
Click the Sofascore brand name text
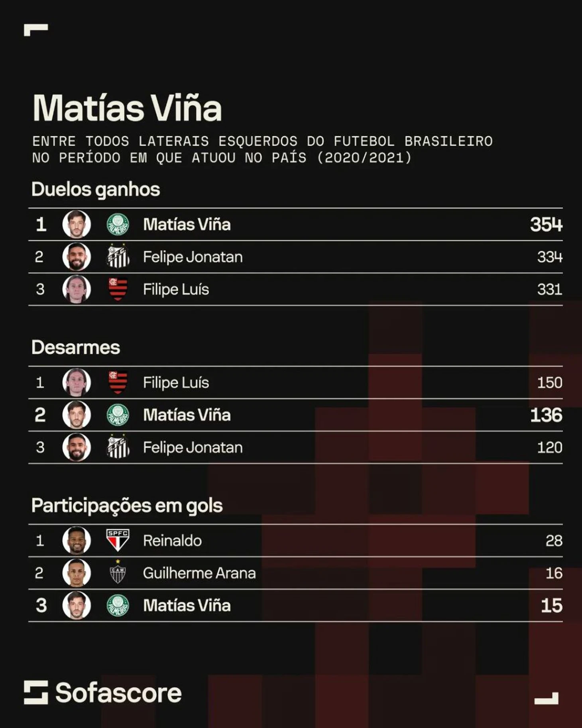pyautogui.click(x=118, y=693)
